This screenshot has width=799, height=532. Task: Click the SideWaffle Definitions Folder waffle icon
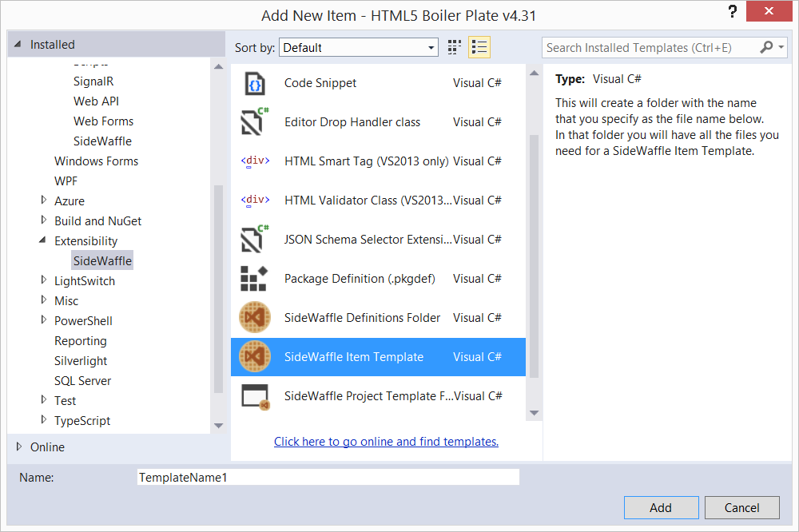point(255,317)
